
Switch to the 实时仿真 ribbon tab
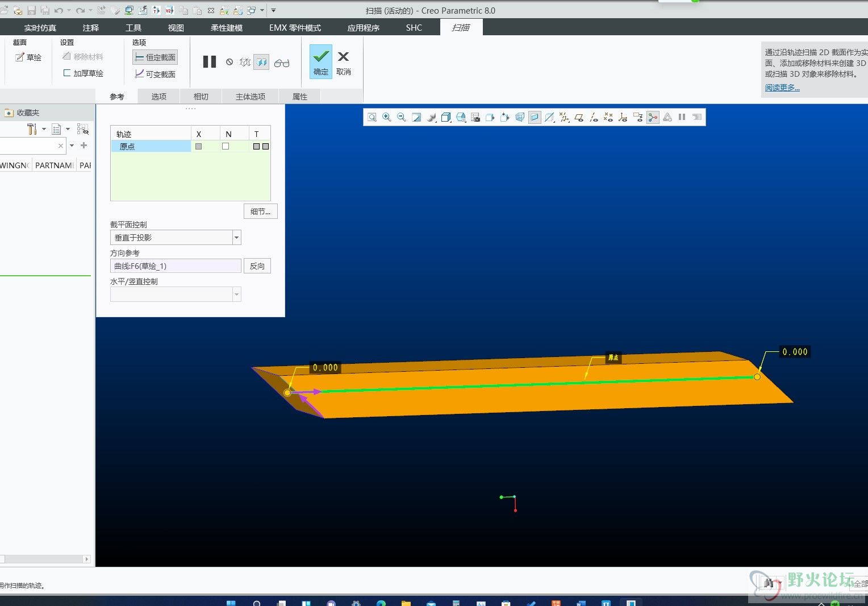point(40,27)
